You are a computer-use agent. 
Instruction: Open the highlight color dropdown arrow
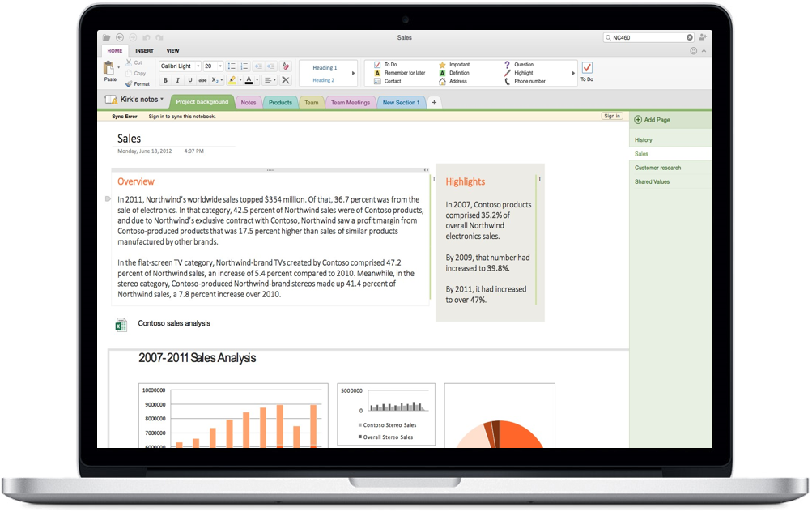tap(240, 80)
